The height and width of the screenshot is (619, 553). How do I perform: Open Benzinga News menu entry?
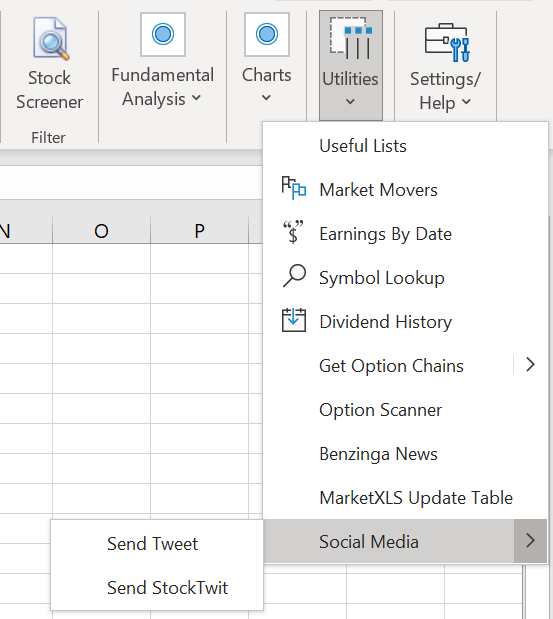[405, 454]
